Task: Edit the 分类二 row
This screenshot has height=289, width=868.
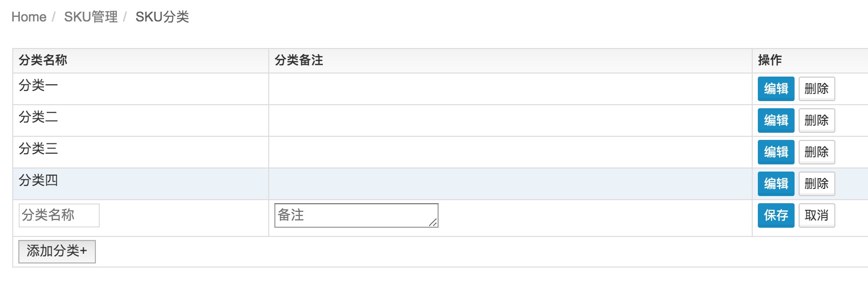Action: coord(776,121)
